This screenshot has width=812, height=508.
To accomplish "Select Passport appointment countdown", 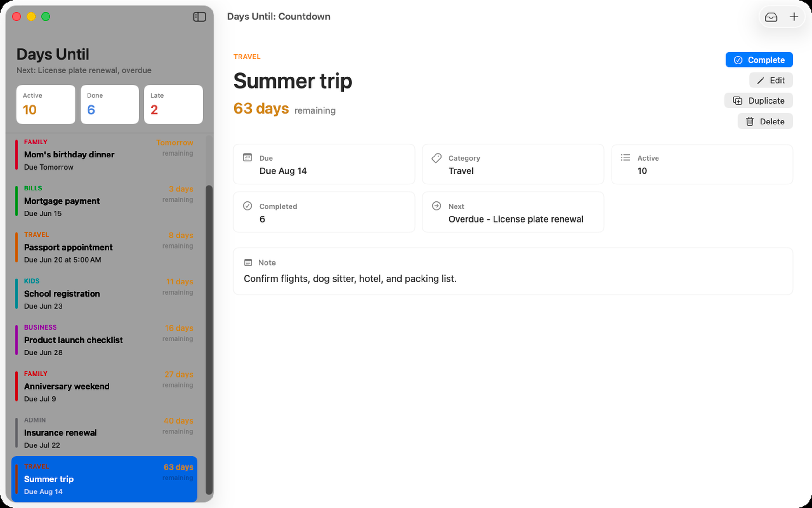I will [104, 247].
